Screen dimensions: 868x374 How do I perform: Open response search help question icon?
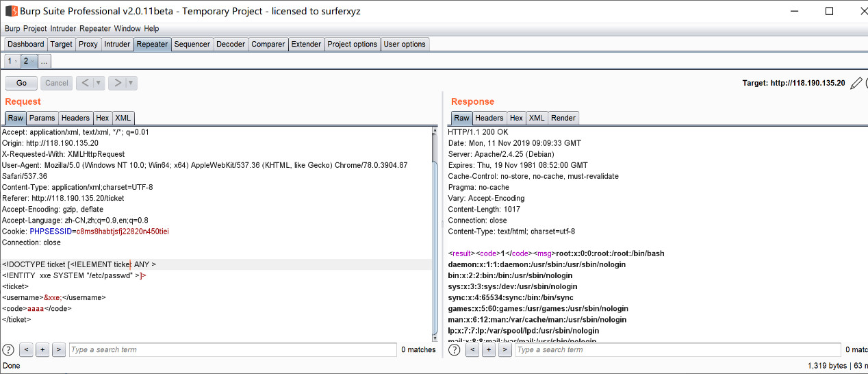click(x=455, y=349)
